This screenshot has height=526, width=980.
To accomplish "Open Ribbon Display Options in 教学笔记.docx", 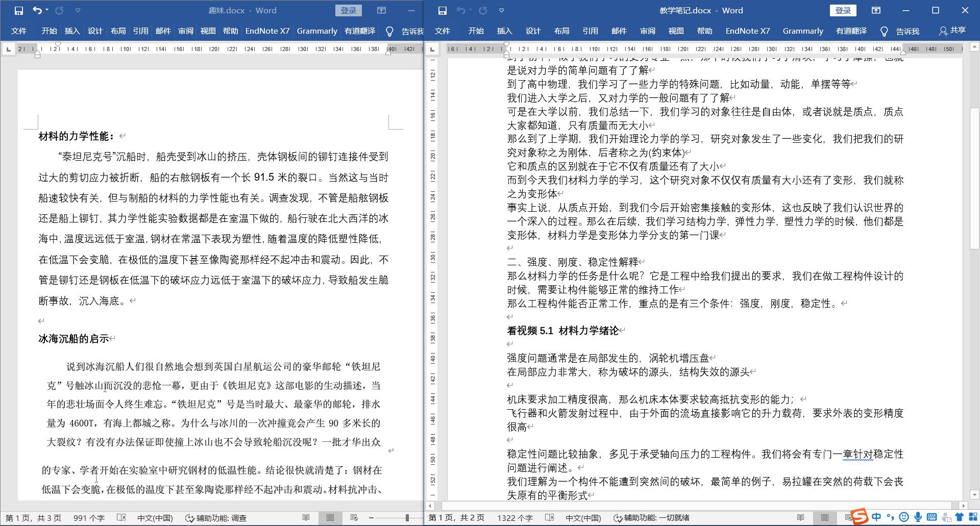I will pos(876,10).
